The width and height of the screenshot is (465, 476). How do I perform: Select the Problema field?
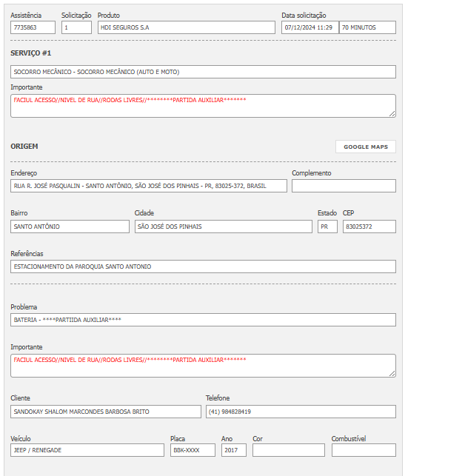coord(203,320)
